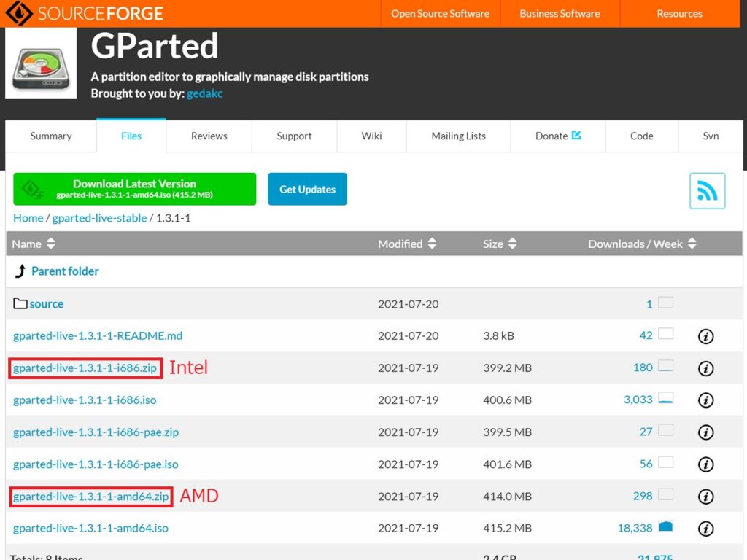This screenshot has width=747, height=560.
Task: Show info for gparted-live-1.3.1-1-amd64.iso
Action: 705,529
